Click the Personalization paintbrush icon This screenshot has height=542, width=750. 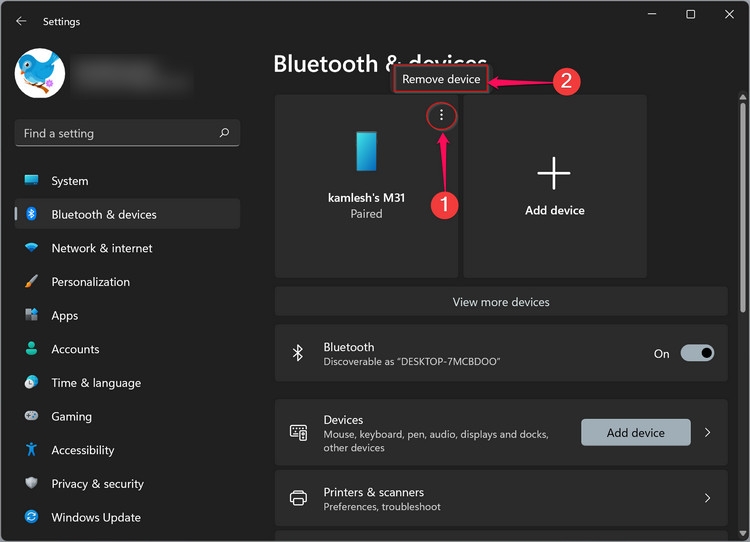click(x=32, y=281)
